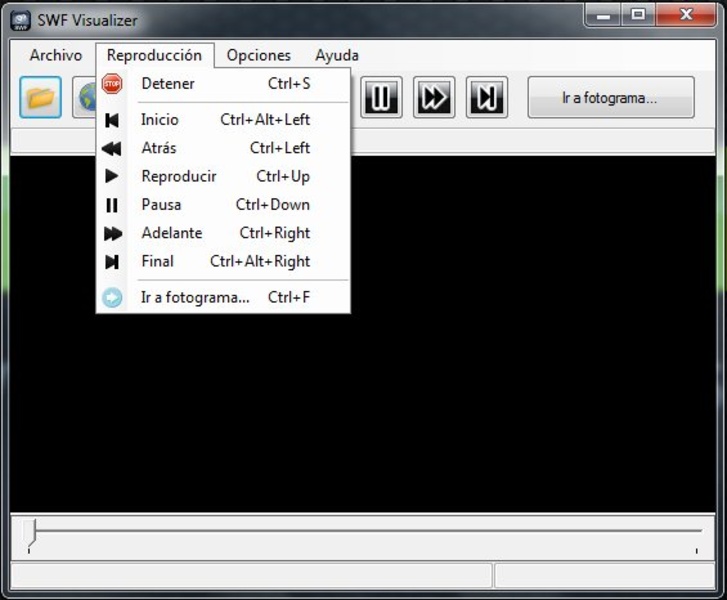Screen dimensions: 727x600
Task: Click the pause toolbar button
Action: pos(381,97)
